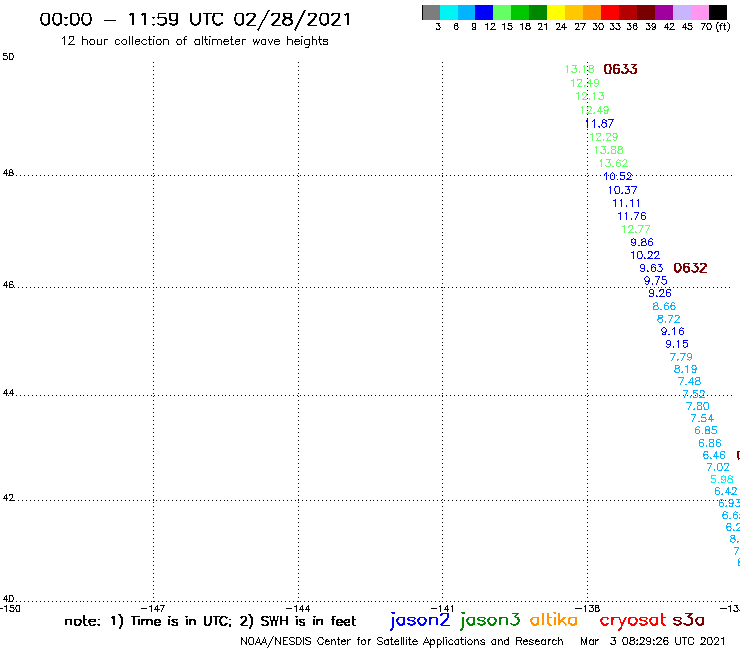Viewport: 740px width, 650px height.
Task: Click the note about UTC and feet
Action: pyautogui.click(x=210, y=621)
